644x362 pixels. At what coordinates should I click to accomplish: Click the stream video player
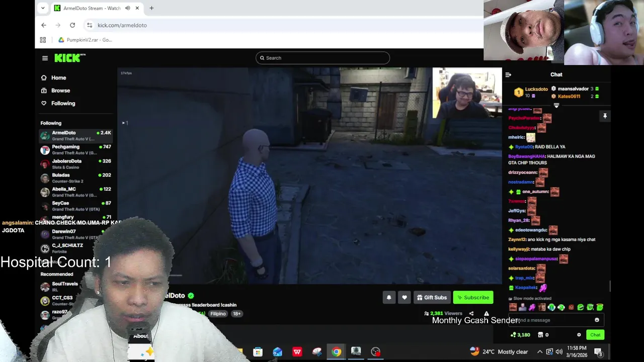(309, 176)
